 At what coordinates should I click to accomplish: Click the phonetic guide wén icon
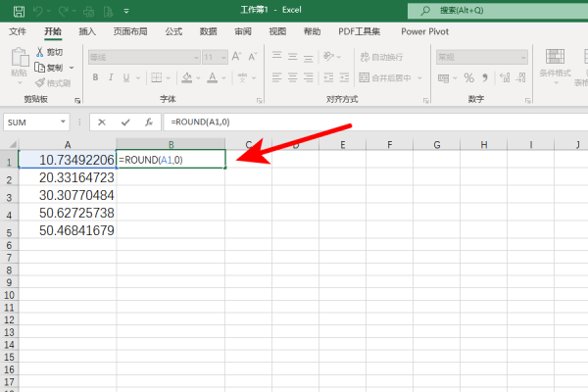tap(242, 77)
